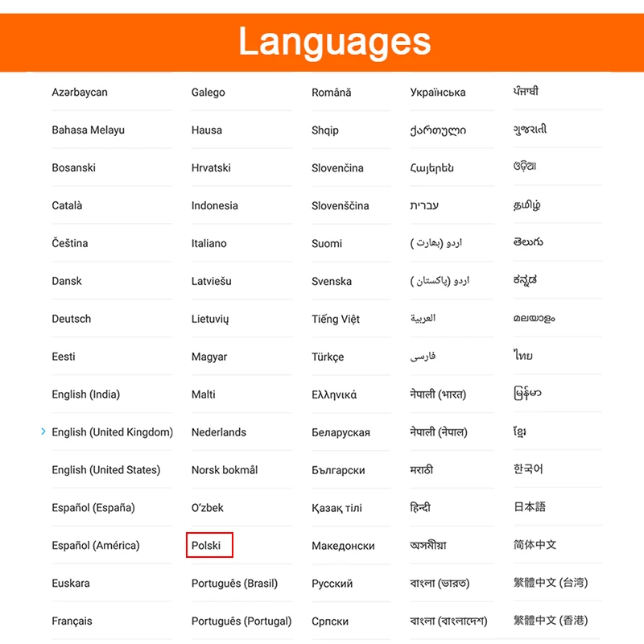Choose Malti language

(x=204, y=394)
